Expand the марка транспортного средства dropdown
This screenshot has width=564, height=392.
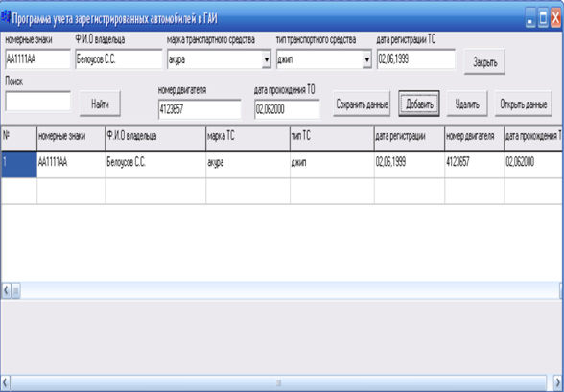click(x=267, y=59)
